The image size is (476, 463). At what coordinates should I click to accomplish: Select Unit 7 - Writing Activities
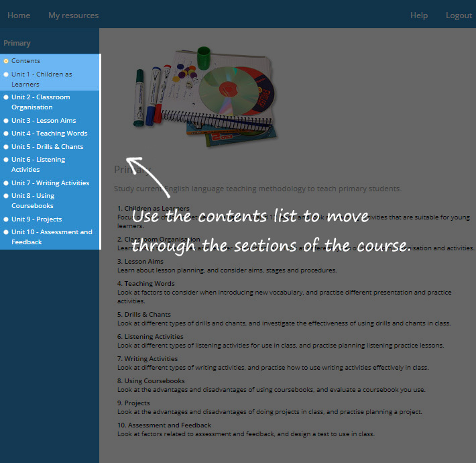click(x=50, y=183)
